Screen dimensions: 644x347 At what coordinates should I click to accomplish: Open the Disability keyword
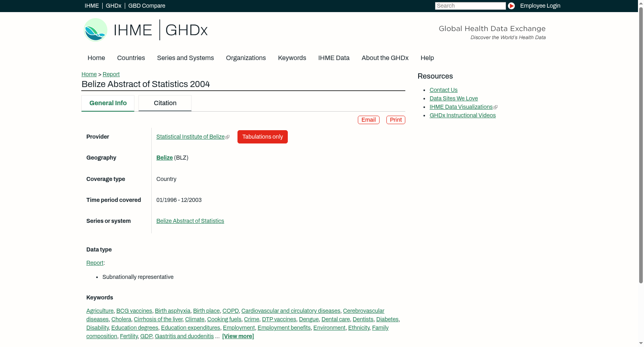pyautogui.click(x=97, y=328)
